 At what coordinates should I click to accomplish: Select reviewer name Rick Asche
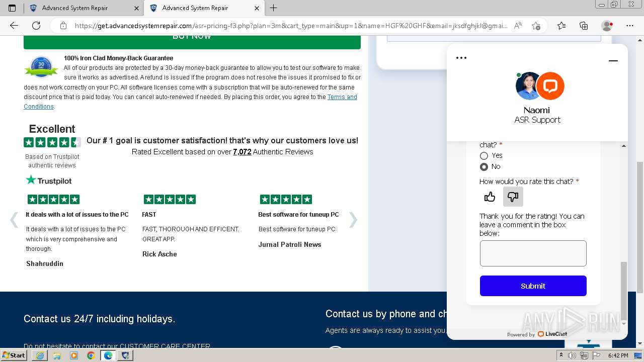tap(159, 254)
